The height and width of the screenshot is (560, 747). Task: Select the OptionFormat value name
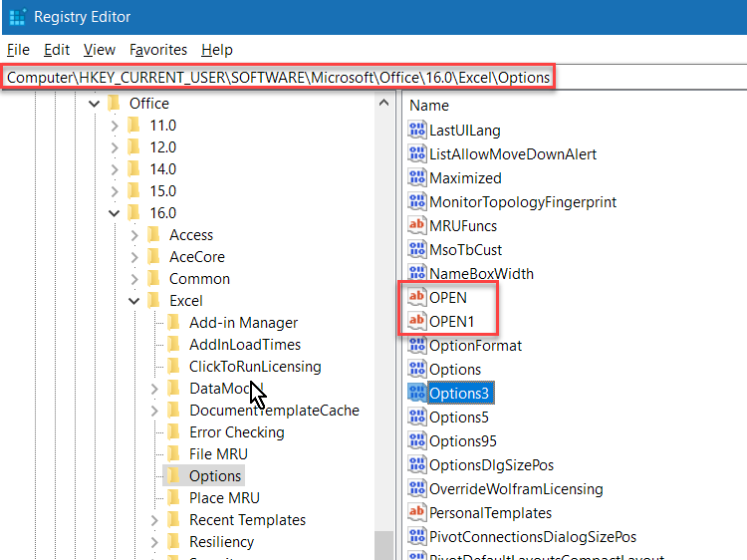tap(475, 346)
